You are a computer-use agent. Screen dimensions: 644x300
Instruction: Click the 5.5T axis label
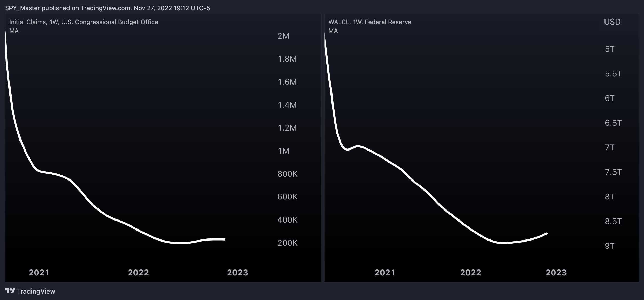613,74
